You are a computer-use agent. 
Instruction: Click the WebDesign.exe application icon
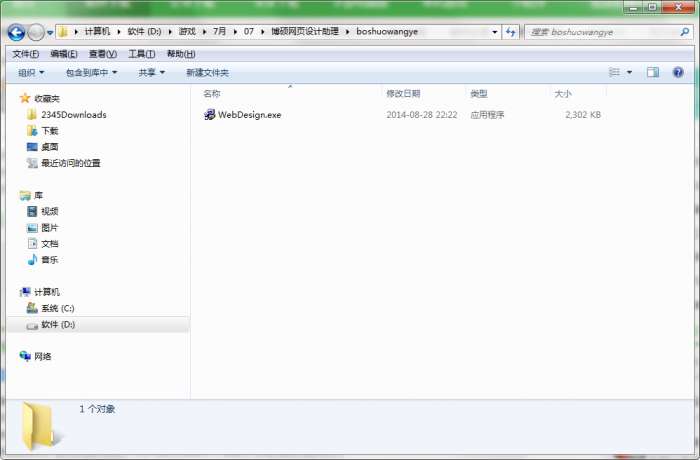pos(209,115)
